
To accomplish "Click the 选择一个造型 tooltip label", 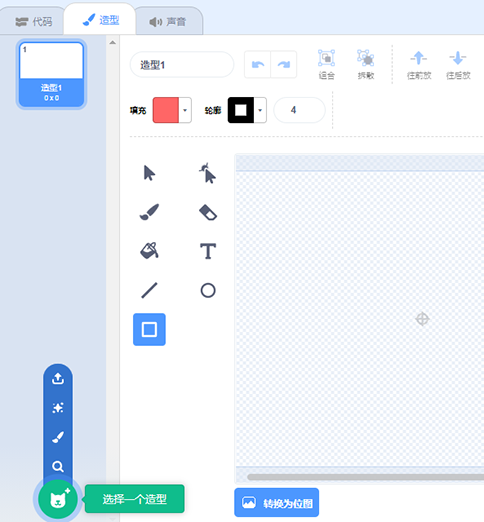I will (x=135, y=499).
